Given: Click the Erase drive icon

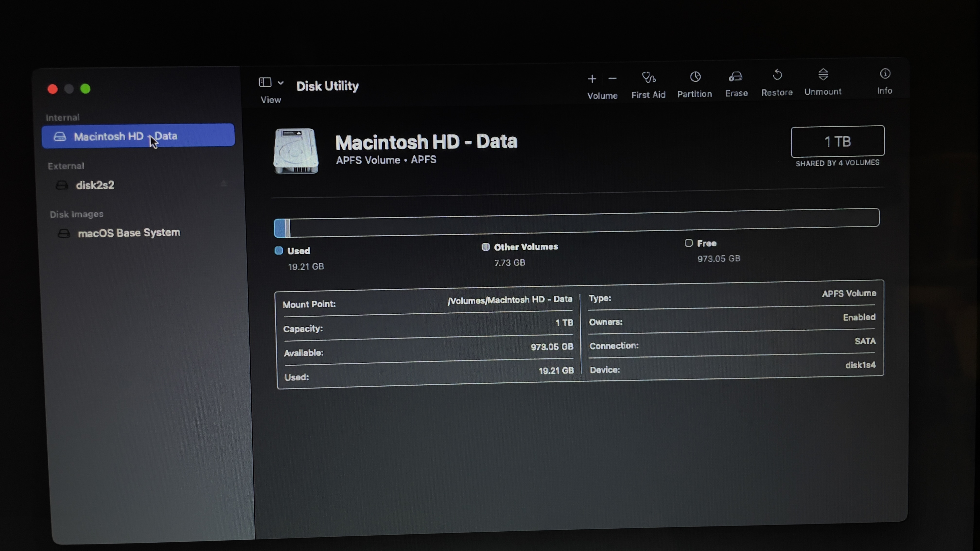Looking at the screenshot, I should (x=736, y=77).
